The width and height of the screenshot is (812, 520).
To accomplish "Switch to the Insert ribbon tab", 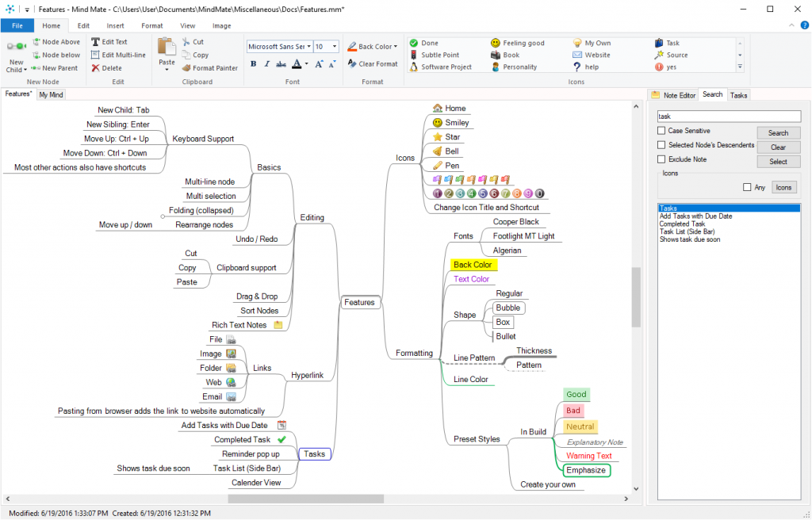I will [116, 25].
